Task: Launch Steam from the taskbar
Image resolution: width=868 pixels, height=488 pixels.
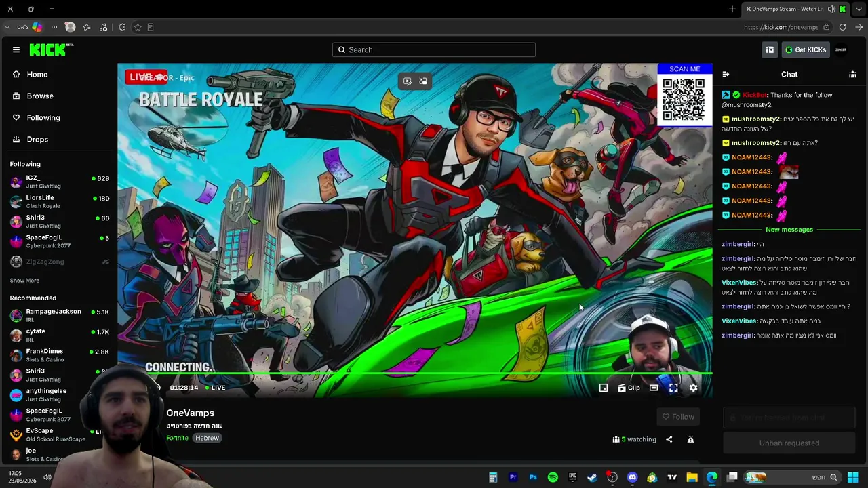Action: coord(592,477)
